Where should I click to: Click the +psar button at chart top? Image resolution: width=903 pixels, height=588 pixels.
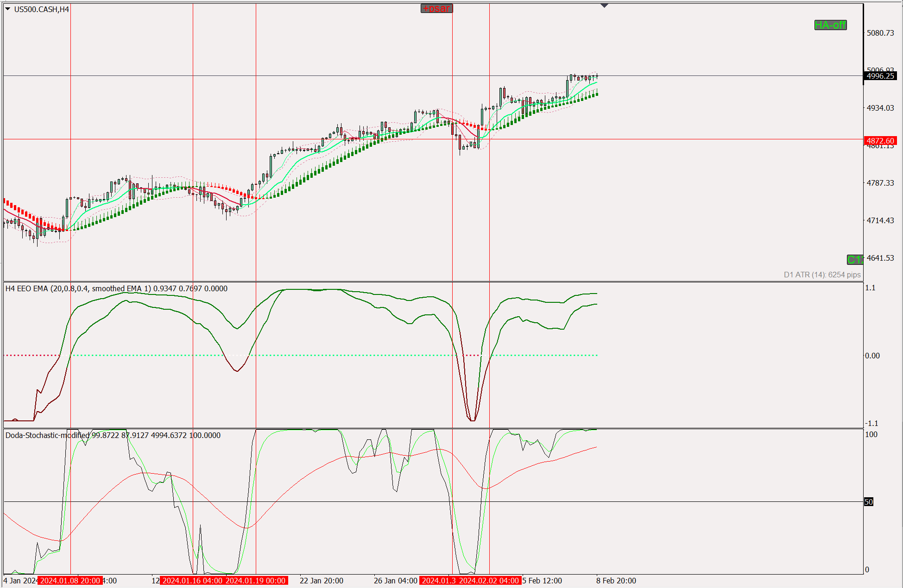click(x=436, y=8)
